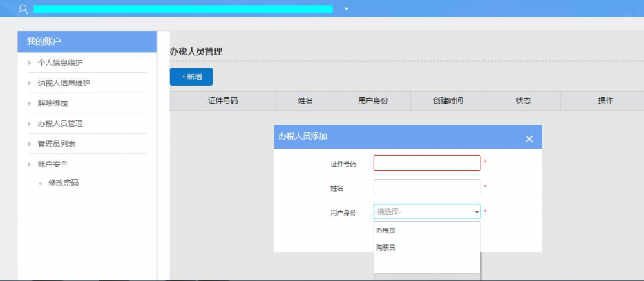Click the 证件号码 input field
This screenshot has height=281, width=644.
426,163
